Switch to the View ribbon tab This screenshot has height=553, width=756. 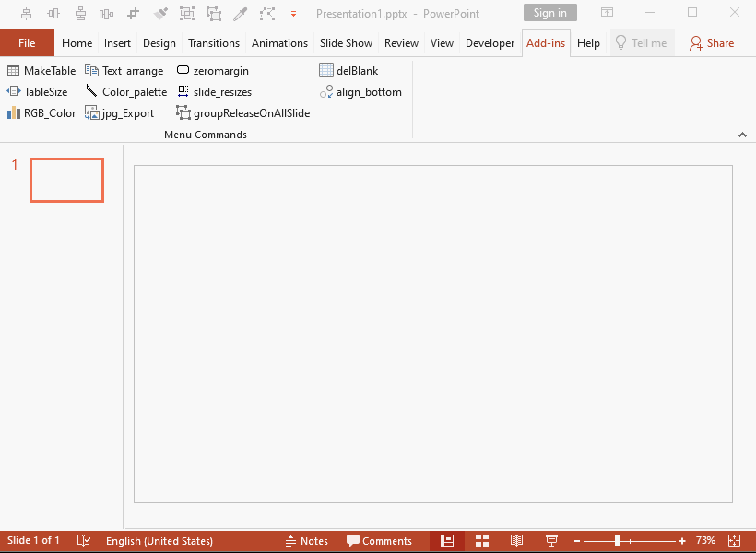pos(442,43)
